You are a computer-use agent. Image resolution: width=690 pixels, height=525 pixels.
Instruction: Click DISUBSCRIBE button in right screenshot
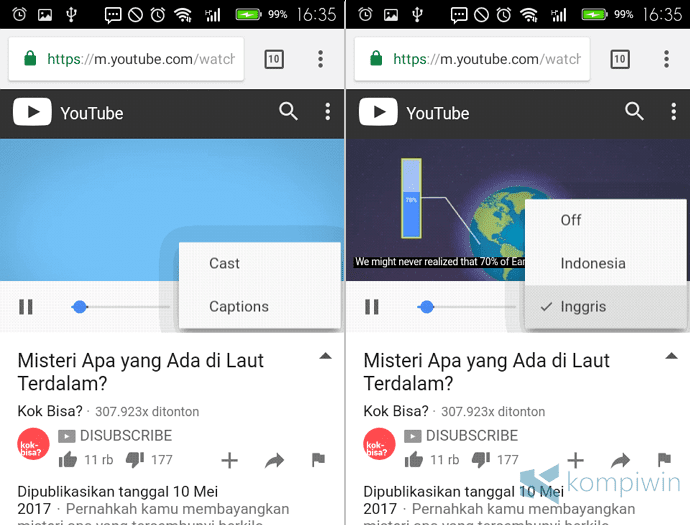[x=461, y=436]
